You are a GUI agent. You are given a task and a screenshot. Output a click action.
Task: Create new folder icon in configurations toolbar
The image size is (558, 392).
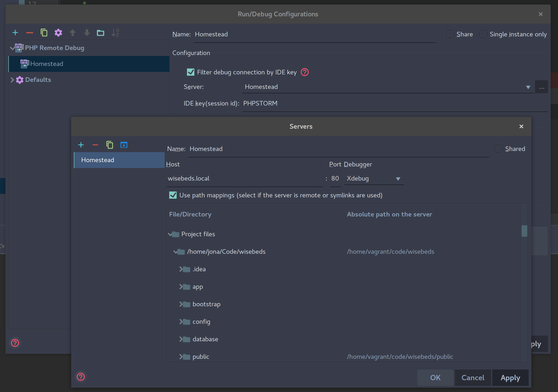click(x=100, y=33)
